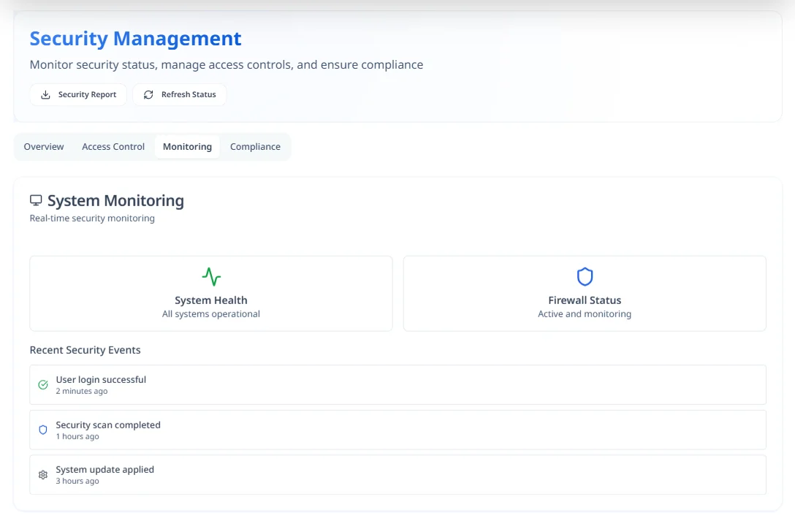Click the 'Monitor security status' description line
The image size is (795, 532).
pyautogui.click(x=226, y=65)
